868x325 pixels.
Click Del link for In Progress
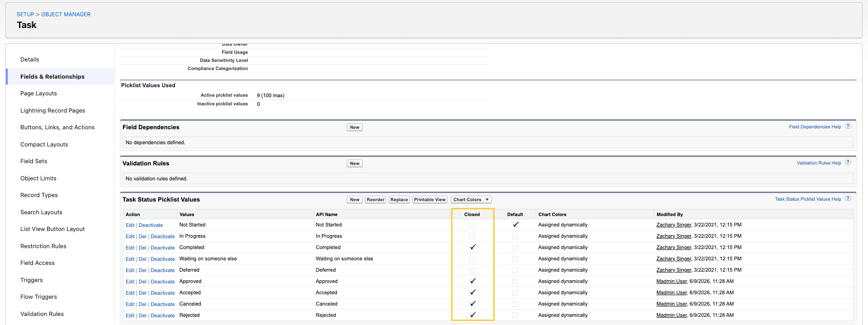pos(142,236)
